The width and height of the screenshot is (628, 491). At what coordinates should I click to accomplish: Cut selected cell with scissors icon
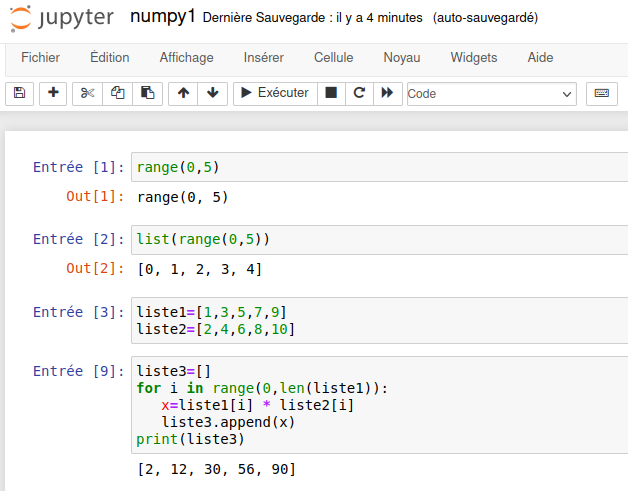pyautogui.click(x=87, y=93)
